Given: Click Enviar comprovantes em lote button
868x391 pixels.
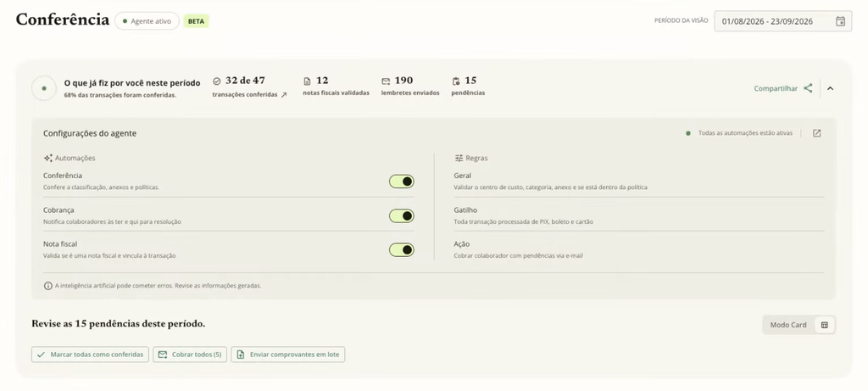Looking at the screenshot, I should [288, 355].
